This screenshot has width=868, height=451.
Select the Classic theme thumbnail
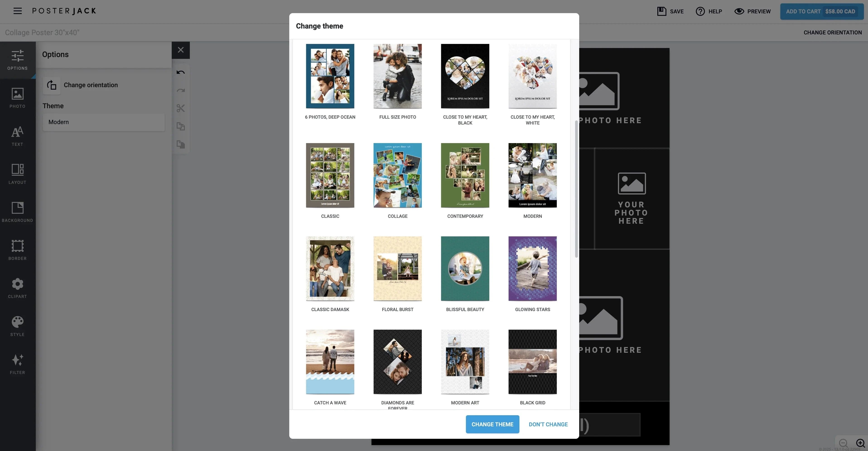tap(330, 175)
